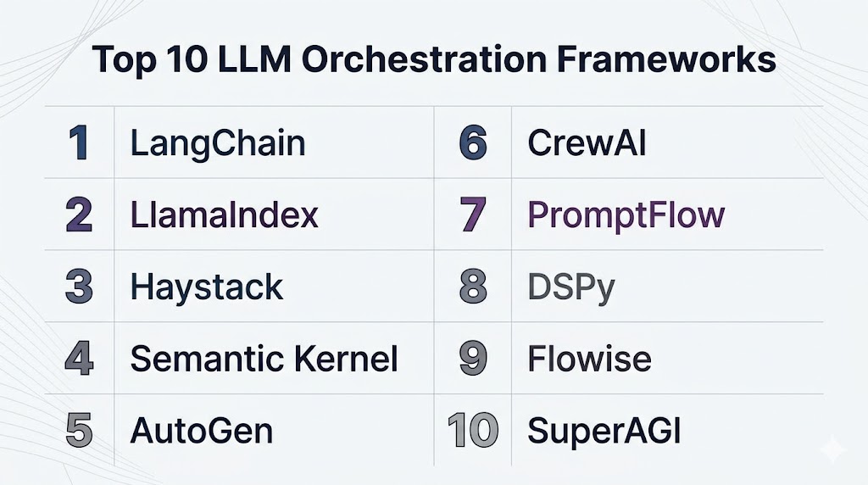Click the rank number 1 badge
This screenshot has height=485, width=868.
[79, 143]
